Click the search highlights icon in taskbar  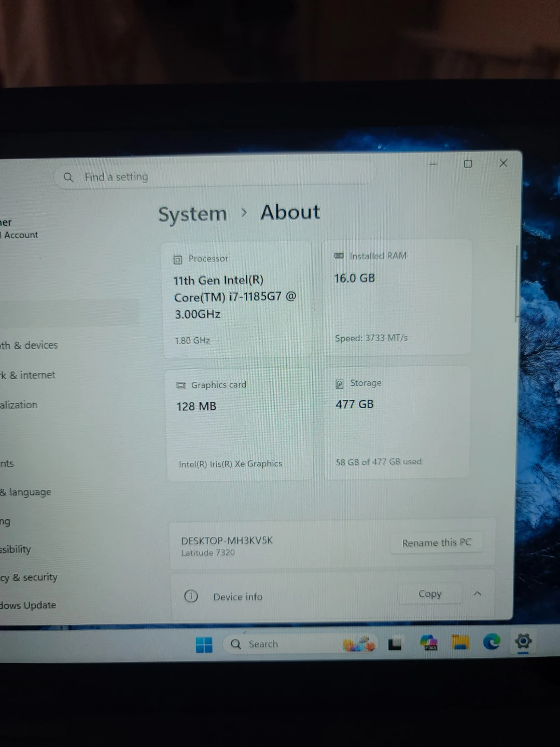(x=359, y=644)
